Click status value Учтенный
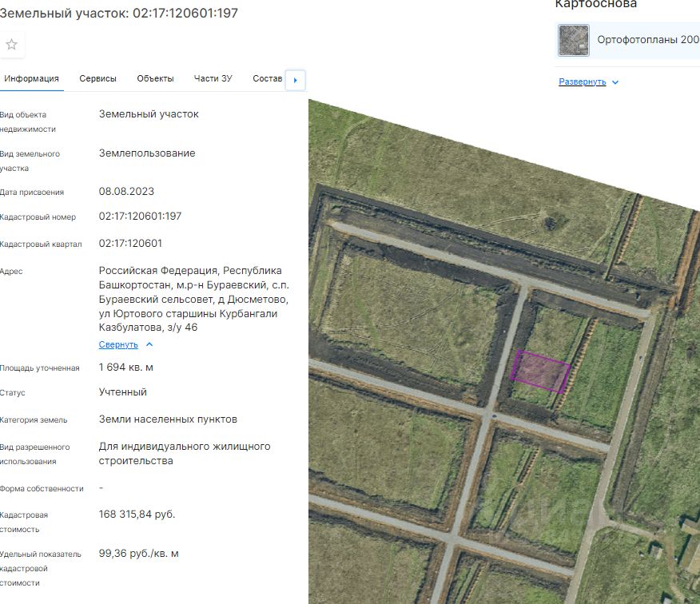The width and height of the screenshot is (700, 604). 123,392
